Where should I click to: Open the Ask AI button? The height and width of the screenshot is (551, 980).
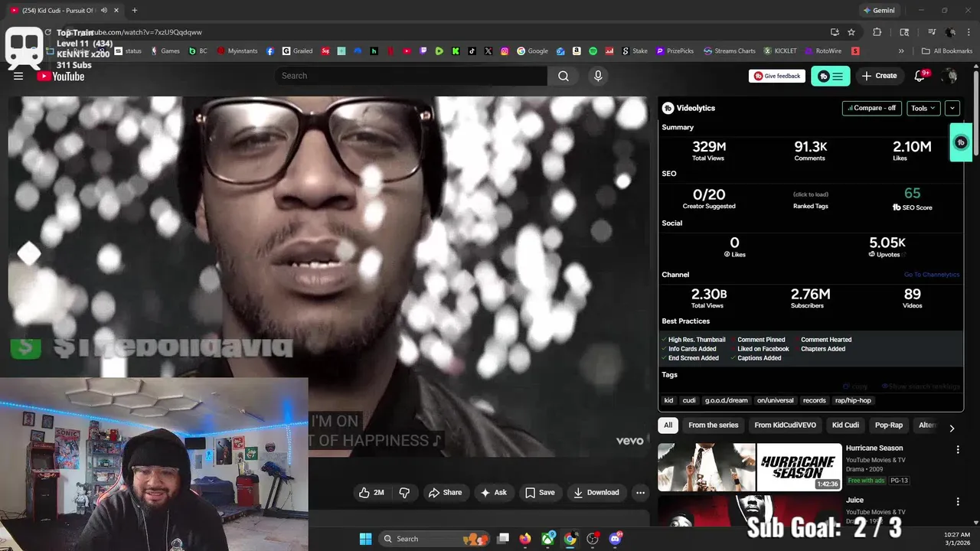click(494, 493)
